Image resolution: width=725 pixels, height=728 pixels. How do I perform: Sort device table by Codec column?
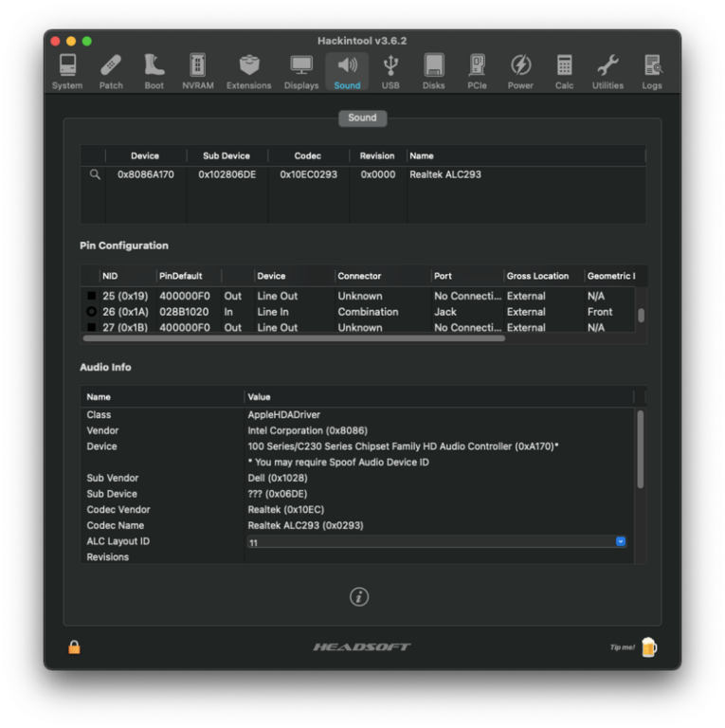(x=307, y=155)
